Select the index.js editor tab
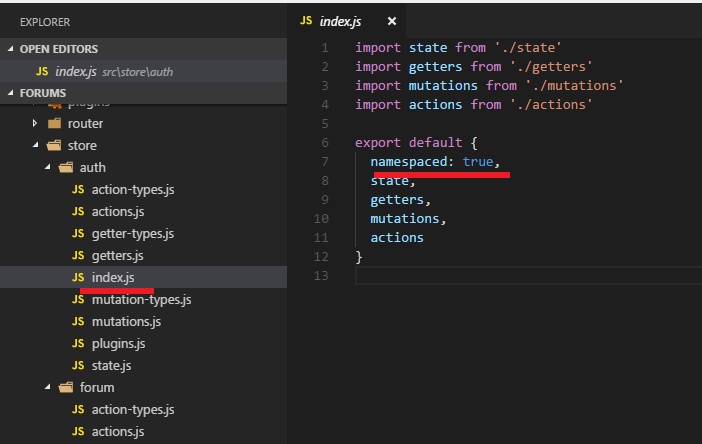Viewport: 702px width, 444px height. pos(346,21)
